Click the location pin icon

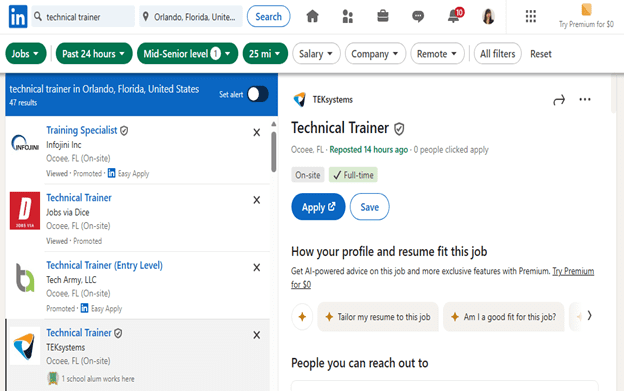pos(146,17)
